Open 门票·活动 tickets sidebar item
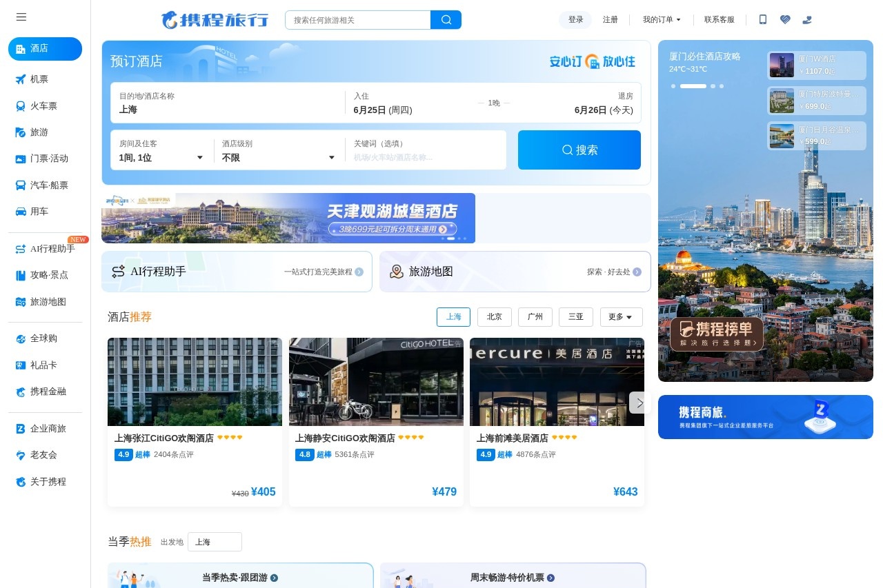The image size is (883, 588). 45,159
